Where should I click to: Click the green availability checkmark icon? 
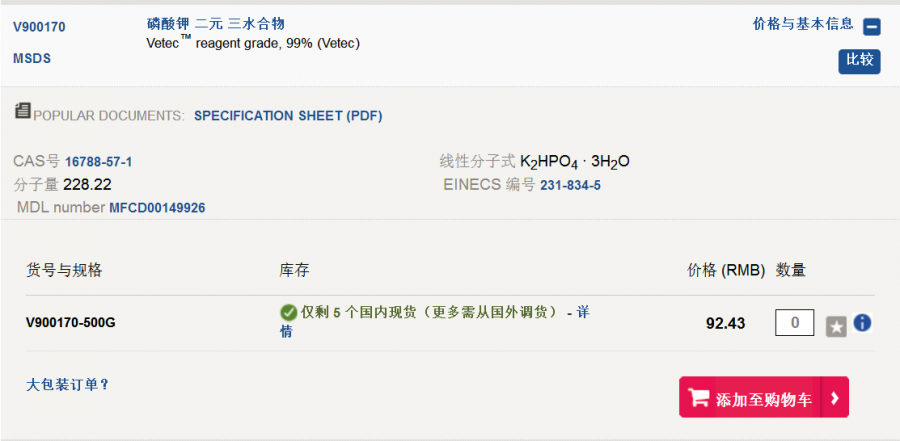point(288,313)
